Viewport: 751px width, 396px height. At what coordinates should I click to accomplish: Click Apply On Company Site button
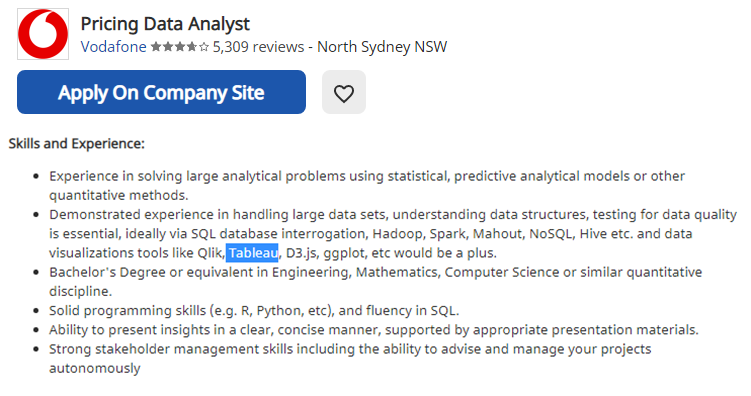[x=161, y=92]
